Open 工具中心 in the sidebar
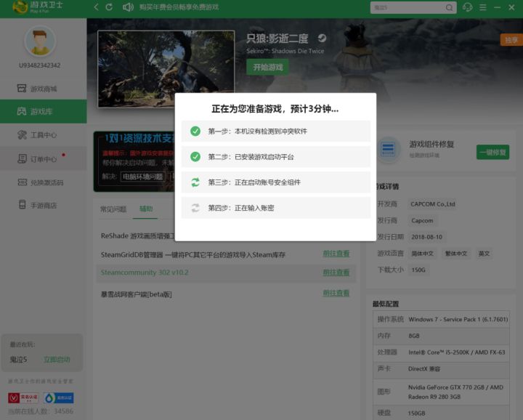This screenshot has height=420, width=523. [44, 134]
